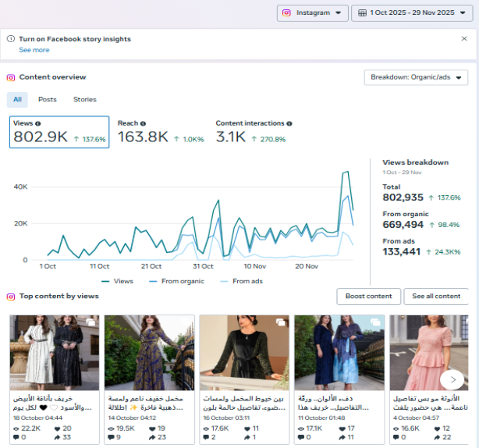479x448 pixels.
Task: Click the Instagram icon beside Content overview
Action: tap(11, 77)
